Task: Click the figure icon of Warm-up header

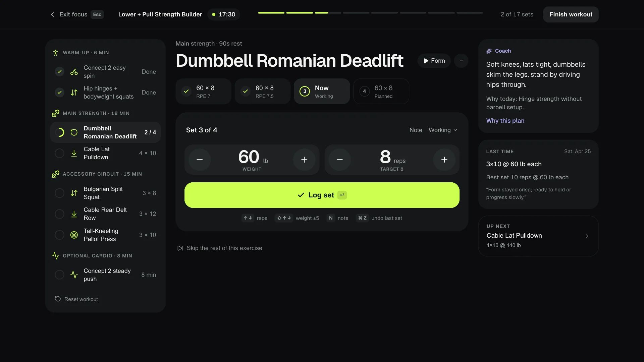Action: tap(55, 53)
